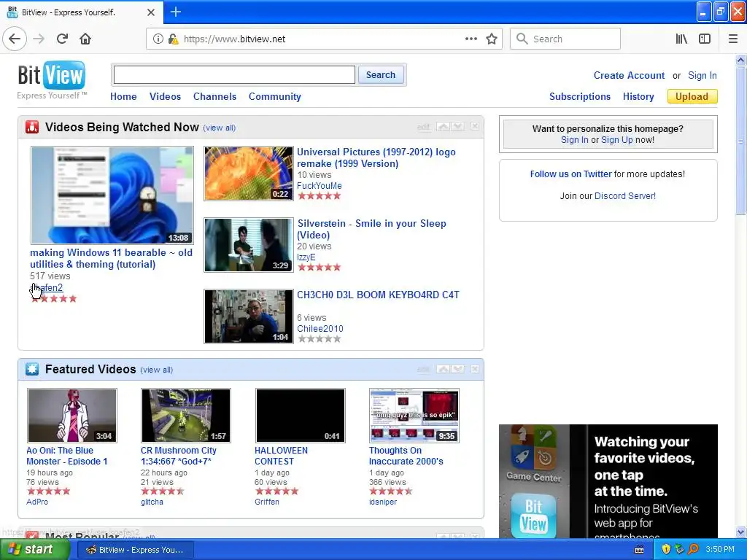Open Silverstein Smile in your Sleep thumbnail
This screenshot has width=747, height=560.
coord(249,245)
